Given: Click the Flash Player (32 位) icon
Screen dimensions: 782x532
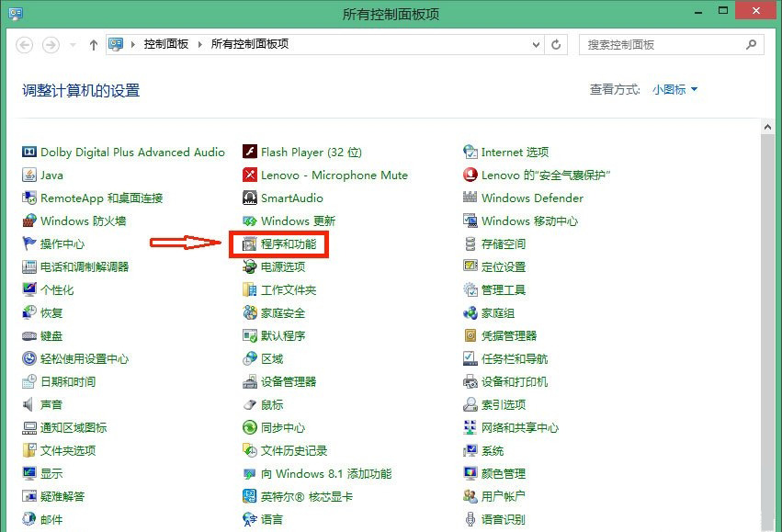Looking at the screenshot, I should [x=250, y=152].
